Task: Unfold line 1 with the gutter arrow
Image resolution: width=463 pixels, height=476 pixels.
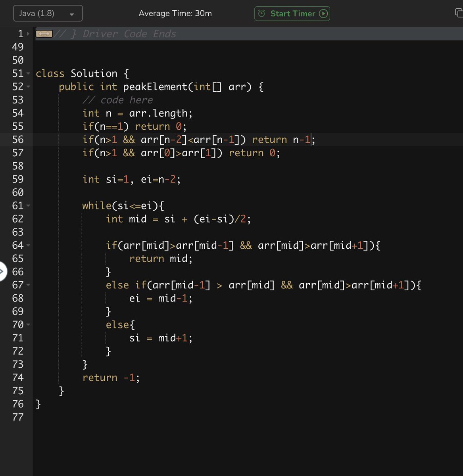Action: [28, 34]
